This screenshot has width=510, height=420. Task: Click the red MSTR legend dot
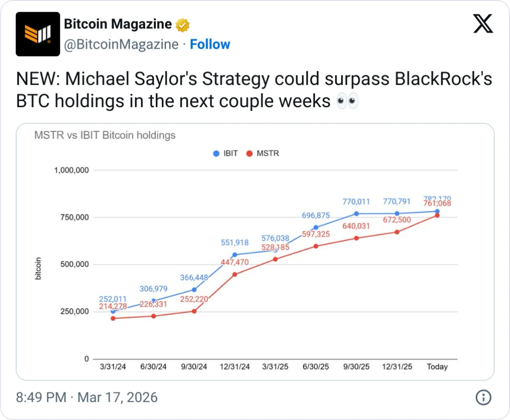(249, 153)
